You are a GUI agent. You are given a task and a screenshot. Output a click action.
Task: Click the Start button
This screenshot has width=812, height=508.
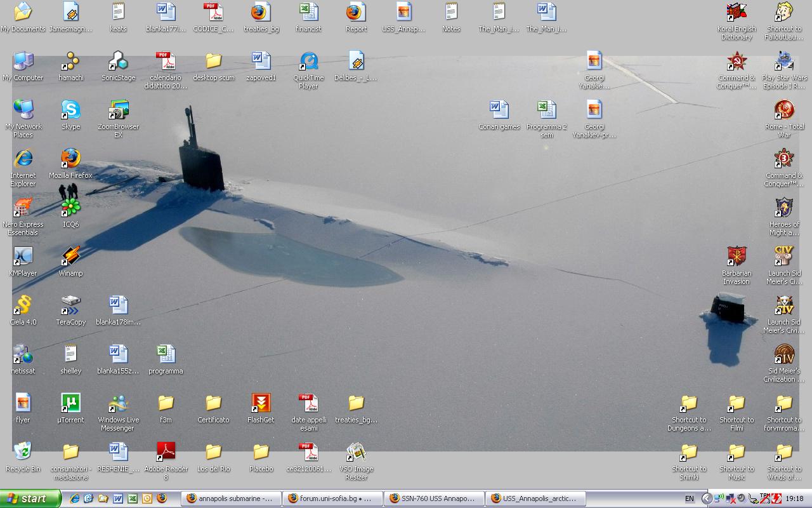point(30,498)
